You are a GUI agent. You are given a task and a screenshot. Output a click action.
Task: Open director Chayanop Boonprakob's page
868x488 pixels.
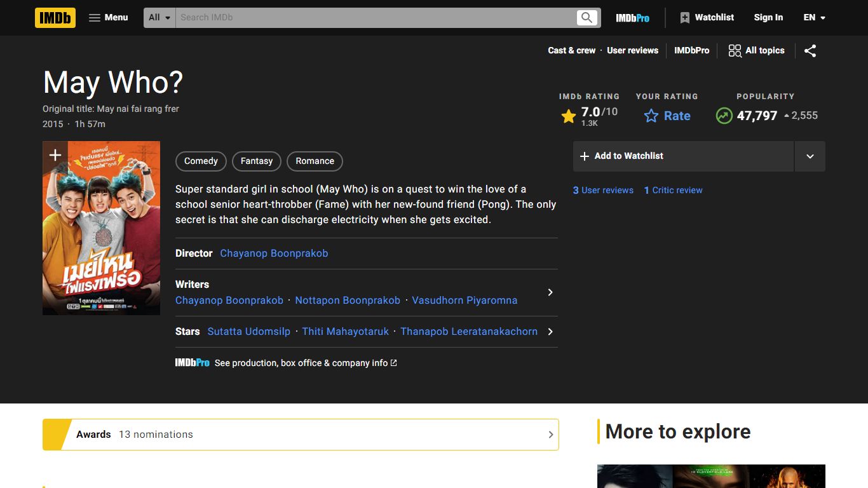(x=274, y=253)
